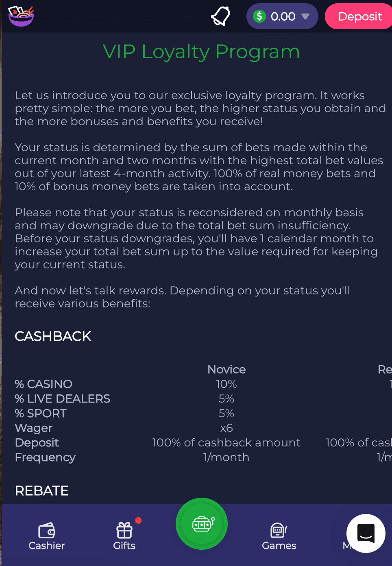The width and height of the screenshot is (392, 566).
Task: Select the Cashier tab label
Action: pos(47,546)
